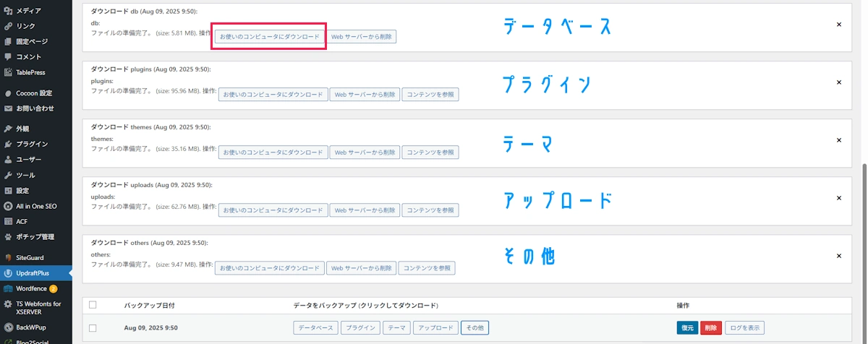Click the データベース button in backup row
Viewport: 868px width, 344px height.
pyautogui.click(x=315, y=327)
